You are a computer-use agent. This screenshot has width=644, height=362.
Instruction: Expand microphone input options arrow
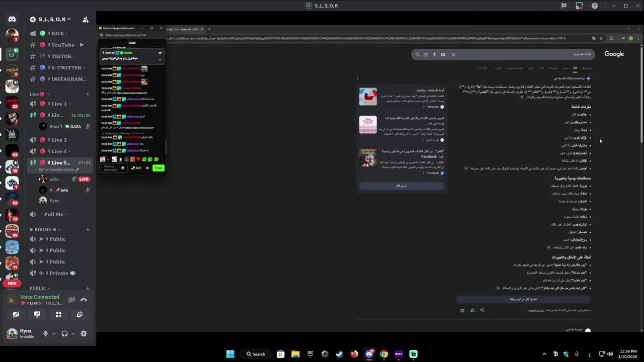point(54,333)
